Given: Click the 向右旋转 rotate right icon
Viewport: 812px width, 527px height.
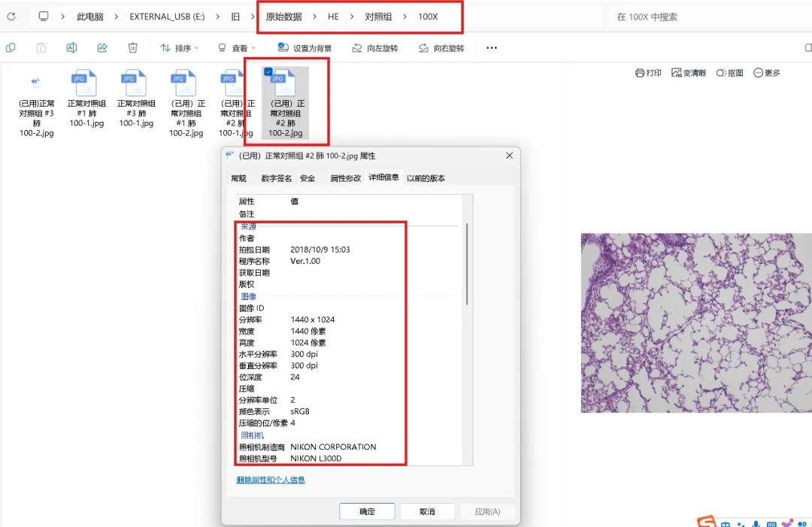Looking at the screenshot, I should [x=423, y=48].
